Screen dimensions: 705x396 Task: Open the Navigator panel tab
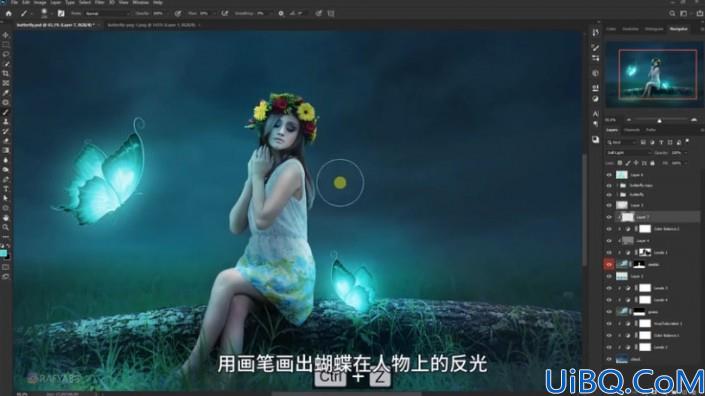678,29
